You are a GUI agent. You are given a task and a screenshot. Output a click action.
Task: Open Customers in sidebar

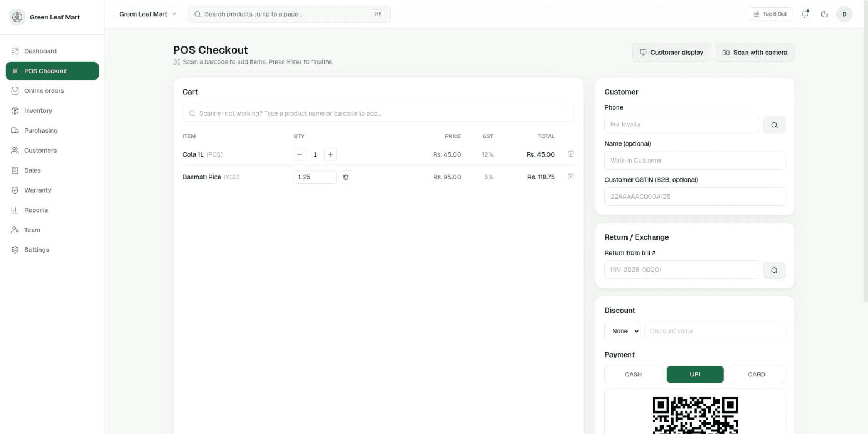(x=52, y=151)
